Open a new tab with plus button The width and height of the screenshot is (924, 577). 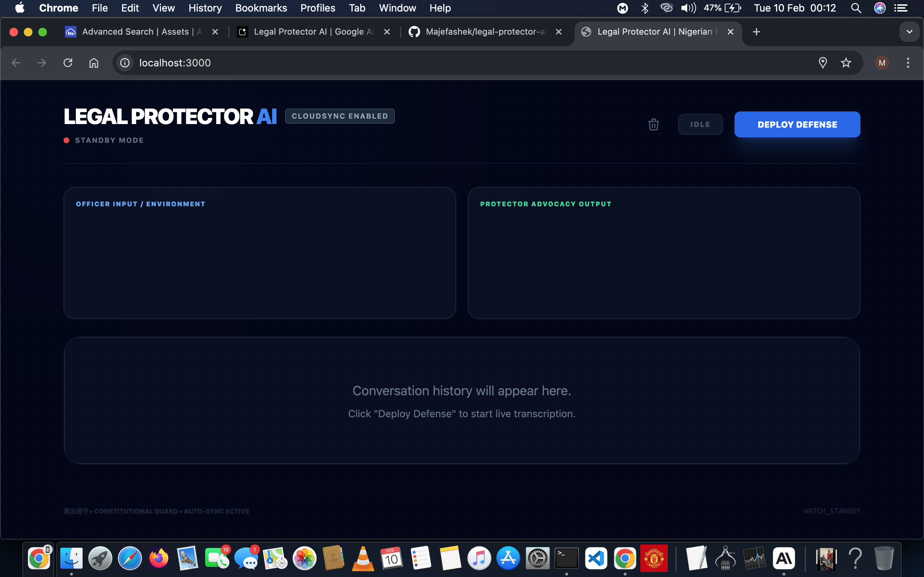tap(756, 32)
